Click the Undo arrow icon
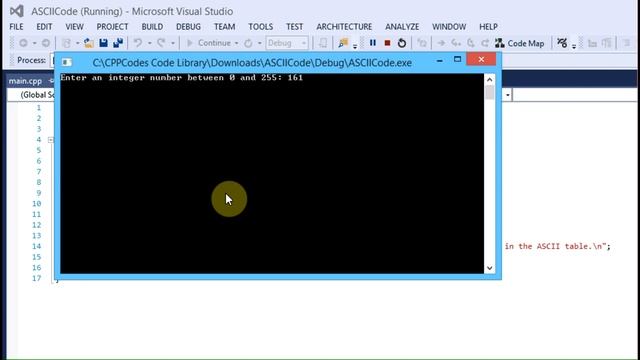Viewport: 640px width, 360px height. click(138, 43)
